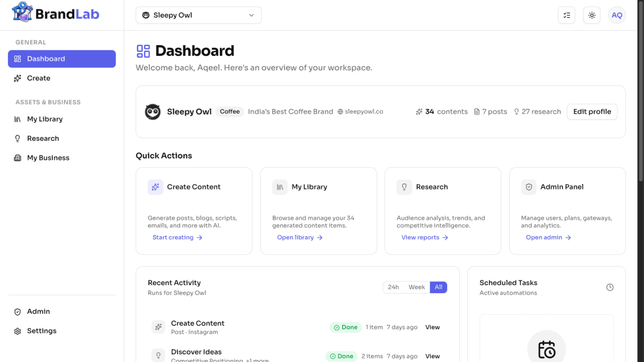Filter Recent Activity to 24h
Viewport: 644px width, 362px height.
pyautogui.click(x=393, y=287)
